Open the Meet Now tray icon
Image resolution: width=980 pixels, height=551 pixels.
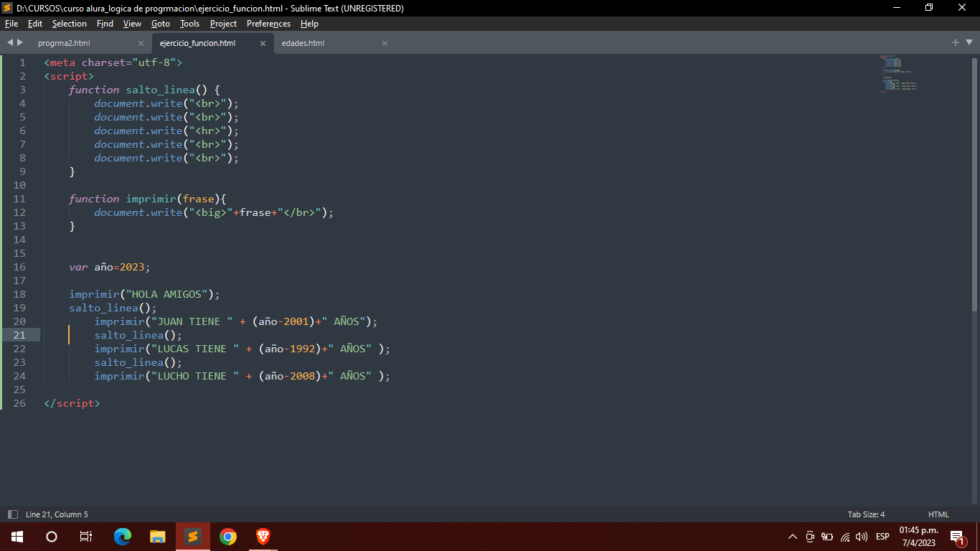(x=810, y=536)
